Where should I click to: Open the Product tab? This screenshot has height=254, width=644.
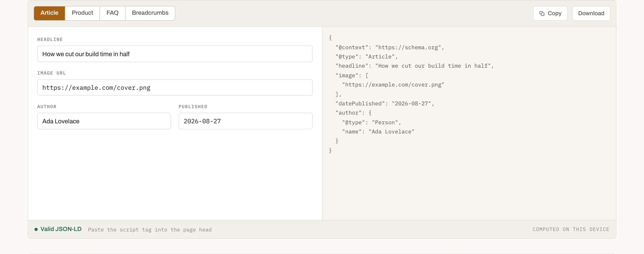82,13
